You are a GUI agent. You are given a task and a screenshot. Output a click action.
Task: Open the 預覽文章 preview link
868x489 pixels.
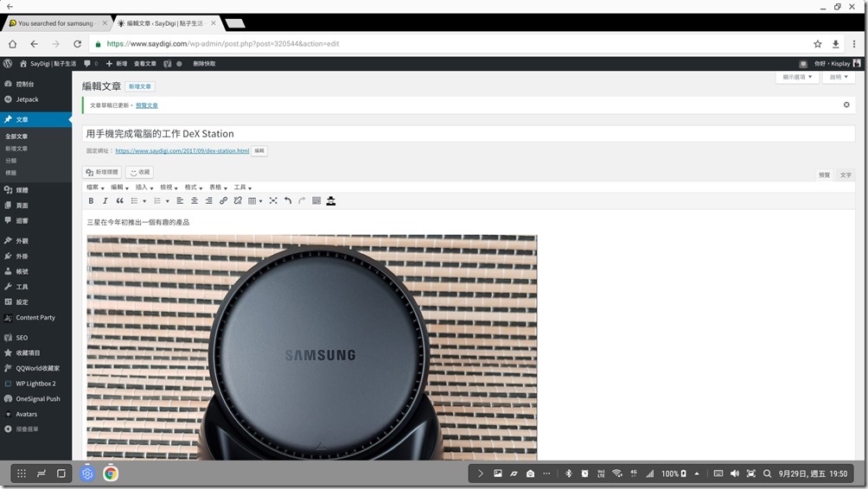coord(147,105)
